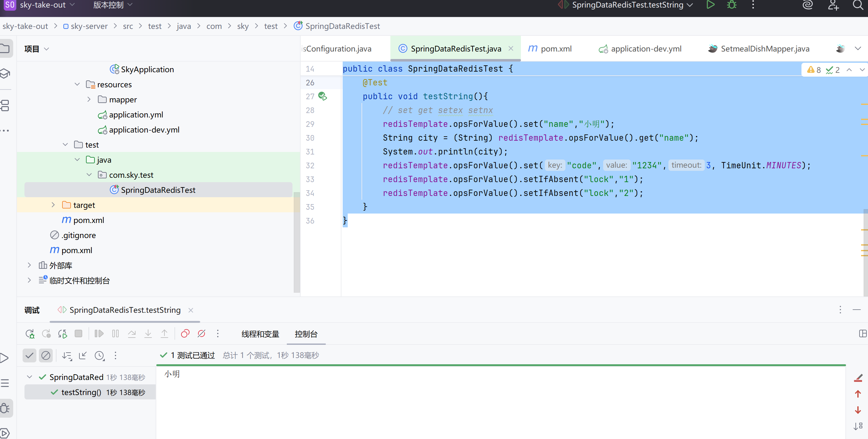Close SpringDataRedisTest.java editor tab
The width and height of the screenshot is (868, 439).
511,49
